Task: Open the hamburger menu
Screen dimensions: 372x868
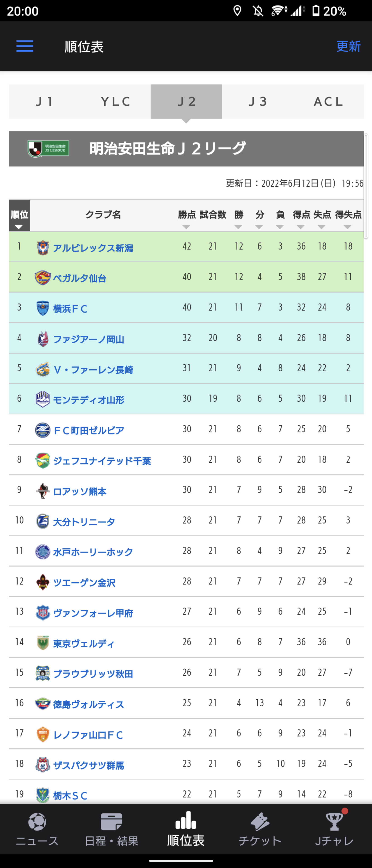Action: pyautogui.click(x=25, y=46)
